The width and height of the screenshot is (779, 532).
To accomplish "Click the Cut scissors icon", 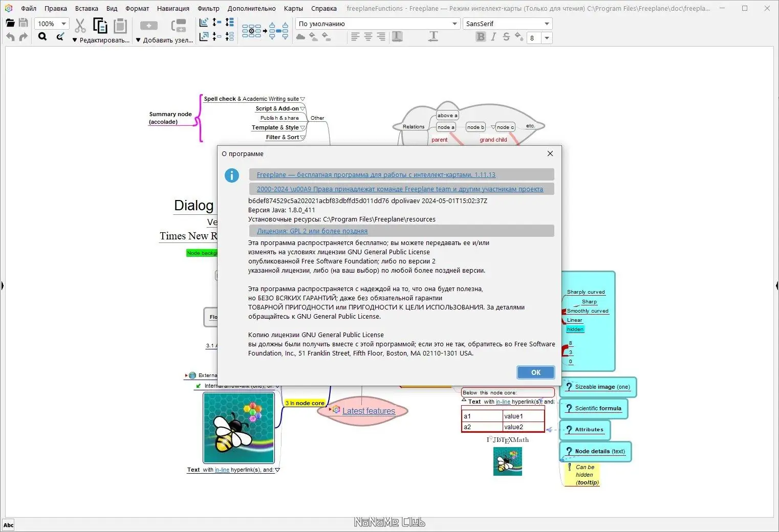I will [80, 26].
